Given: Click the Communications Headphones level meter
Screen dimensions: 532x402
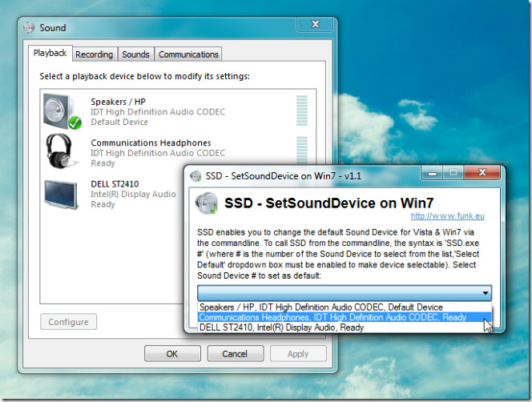Looking at the screenshot, I should [x=302, y=151].
